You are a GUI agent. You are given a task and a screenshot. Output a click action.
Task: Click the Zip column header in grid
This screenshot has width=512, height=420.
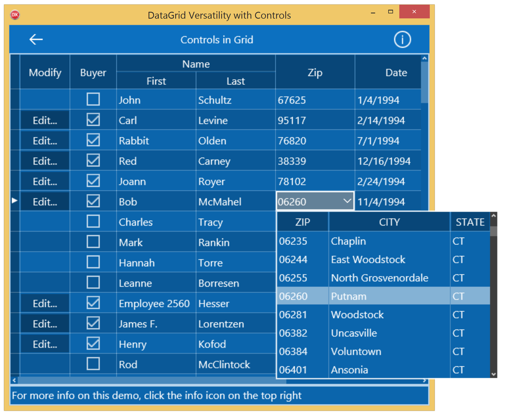tap(315, 72)
